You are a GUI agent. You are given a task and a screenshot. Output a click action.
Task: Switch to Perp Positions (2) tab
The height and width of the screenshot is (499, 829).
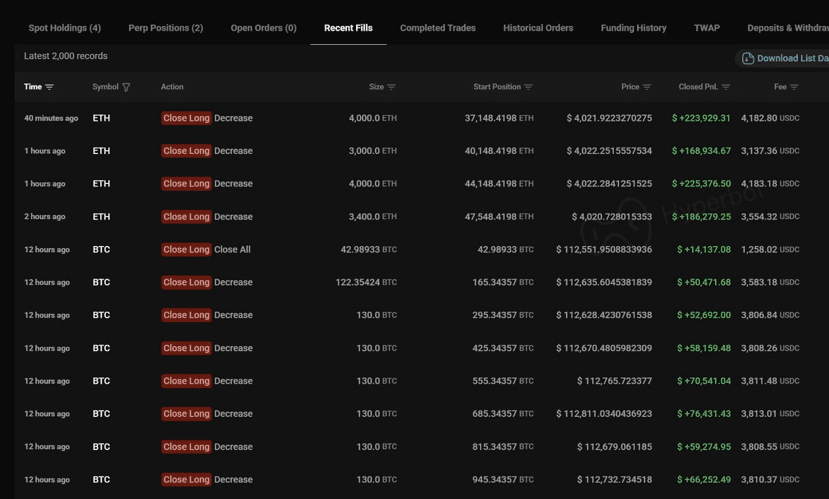[x=166, y=28]
